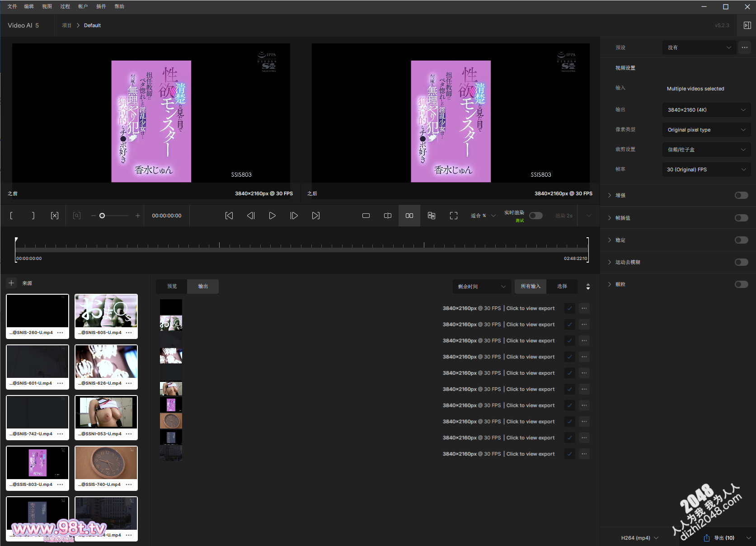Click the Project (项目) breadcrumb link
Screen dimensions: 756x546
pyautogui.click(x=67, y=25)
